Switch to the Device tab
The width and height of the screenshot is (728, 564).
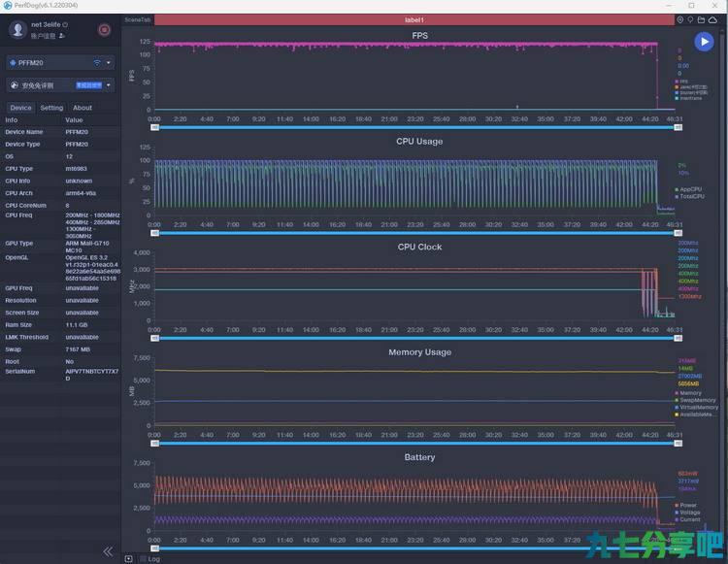(21, 108)
